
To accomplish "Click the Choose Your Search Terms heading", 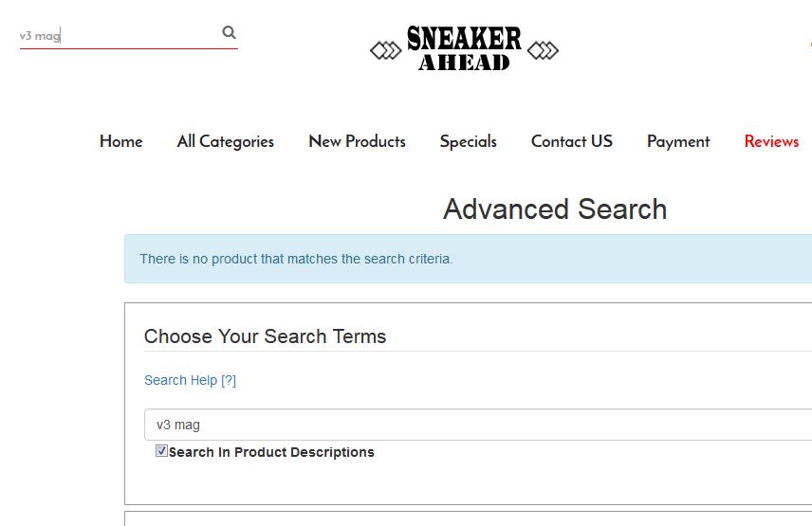I will tap(266, 336).
